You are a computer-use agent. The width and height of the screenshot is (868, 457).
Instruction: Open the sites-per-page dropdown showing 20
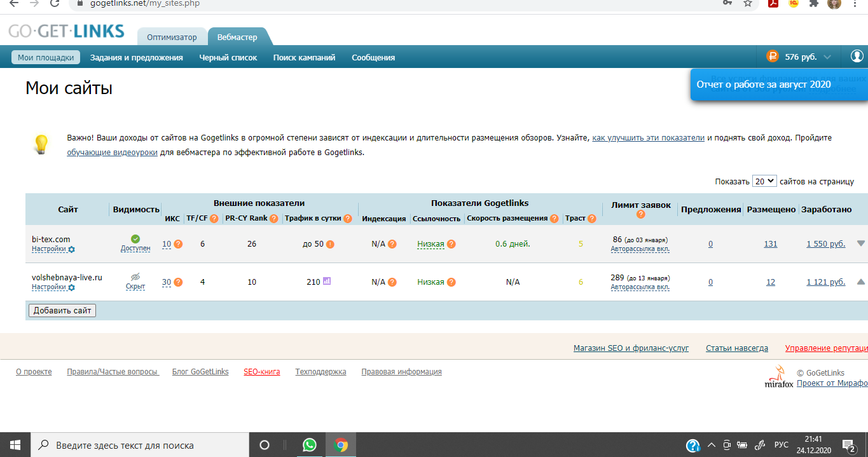[764, 181]
